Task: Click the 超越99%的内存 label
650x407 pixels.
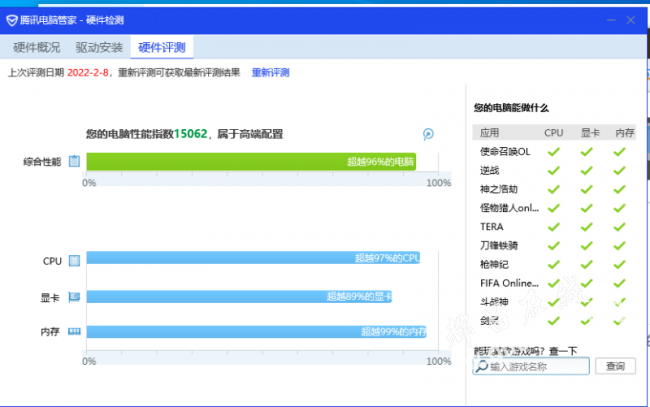Action: click(x=393, y=332)
